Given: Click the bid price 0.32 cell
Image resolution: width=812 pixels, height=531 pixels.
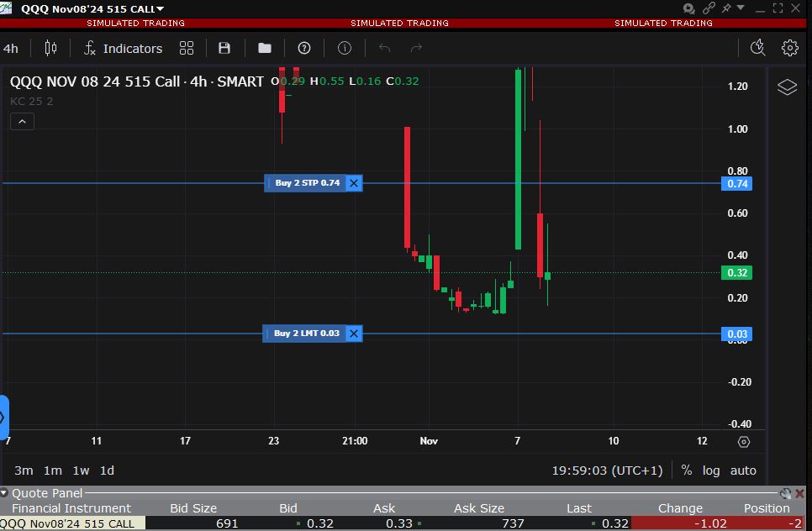Looking at the screenshot, I should pos(320,523).
